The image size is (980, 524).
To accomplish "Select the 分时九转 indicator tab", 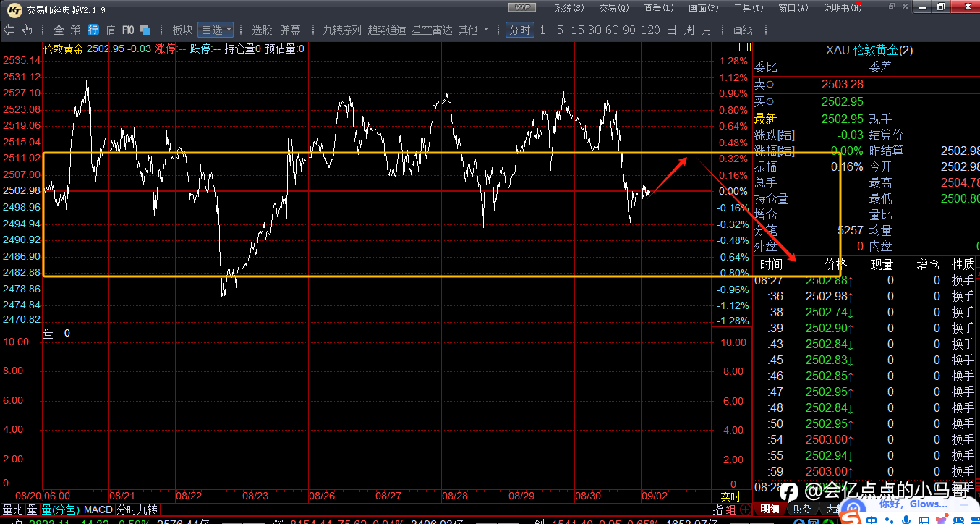I will 137,510.
